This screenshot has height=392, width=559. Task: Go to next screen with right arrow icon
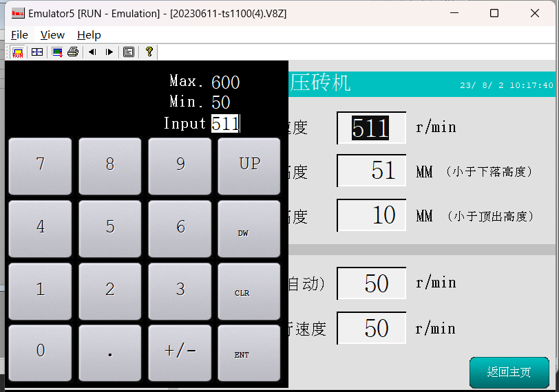(109, 52)
